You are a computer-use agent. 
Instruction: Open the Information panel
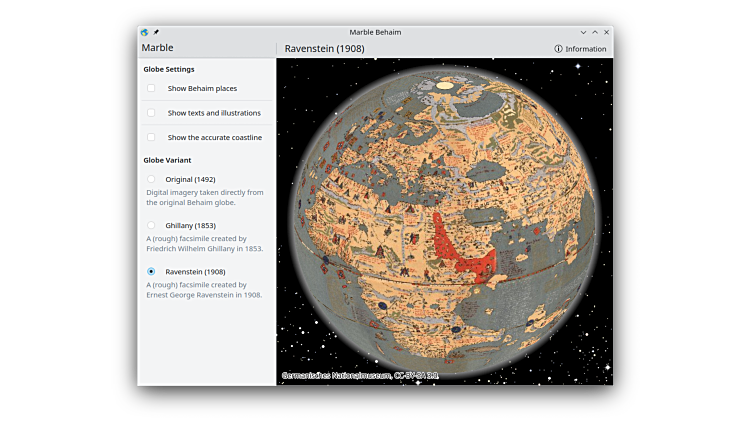580,49
